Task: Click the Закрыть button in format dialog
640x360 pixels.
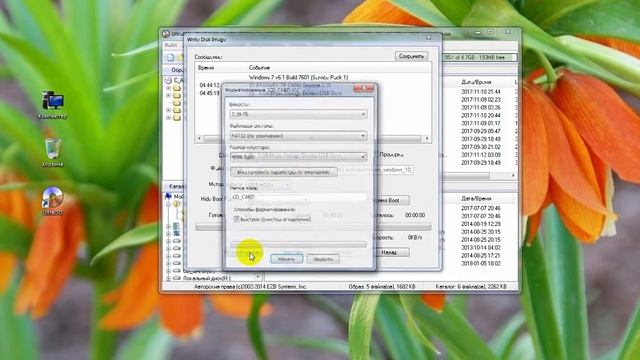Action: pos(323,259)
